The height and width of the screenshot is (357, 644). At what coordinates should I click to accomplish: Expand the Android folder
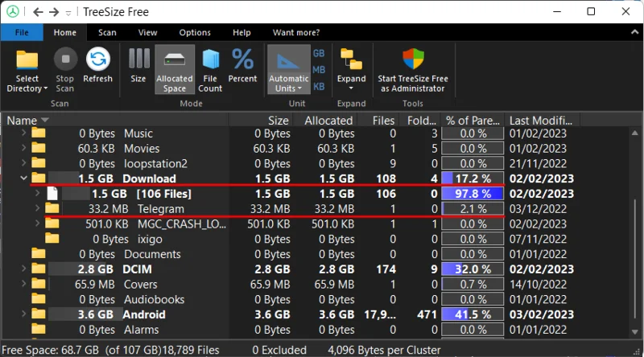tap(23, 314)
